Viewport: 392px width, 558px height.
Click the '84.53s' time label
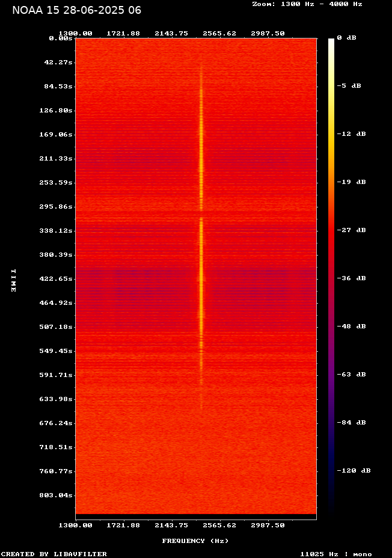58,87
